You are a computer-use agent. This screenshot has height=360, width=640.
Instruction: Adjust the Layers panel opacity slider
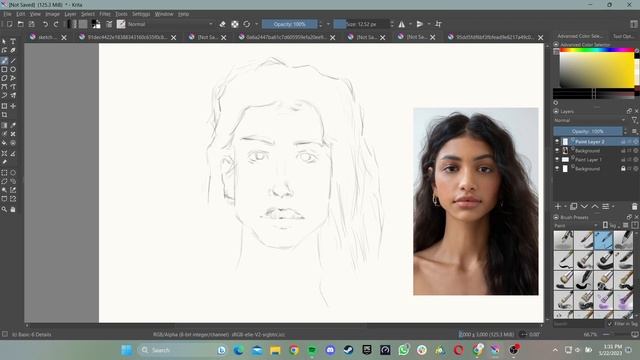pyautogui.click(x=588, y=131)
